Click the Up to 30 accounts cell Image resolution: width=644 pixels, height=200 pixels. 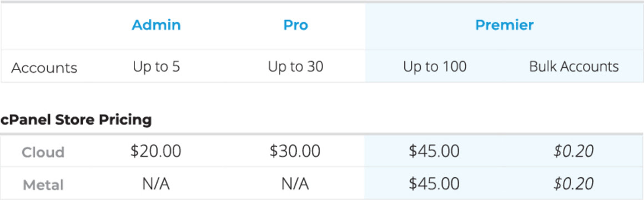click(x=296, y=67)
